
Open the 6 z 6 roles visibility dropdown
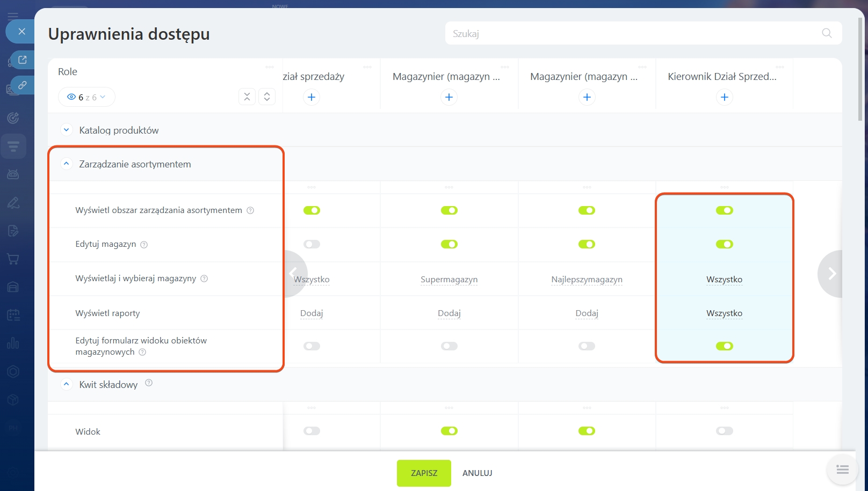(86, 97)
